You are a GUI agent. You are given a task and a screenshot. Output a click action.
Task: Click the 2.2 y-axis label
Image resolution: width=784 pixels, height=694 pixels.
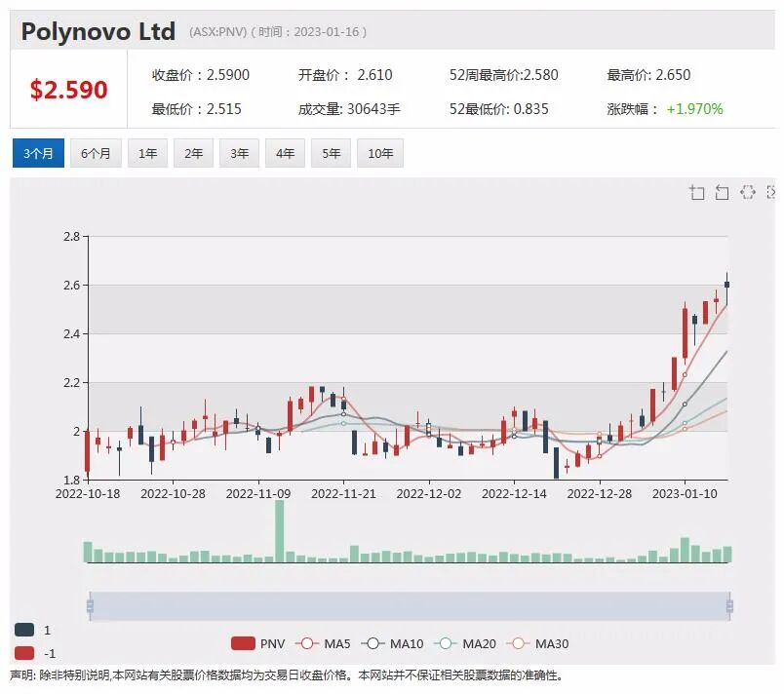[71, 383]
